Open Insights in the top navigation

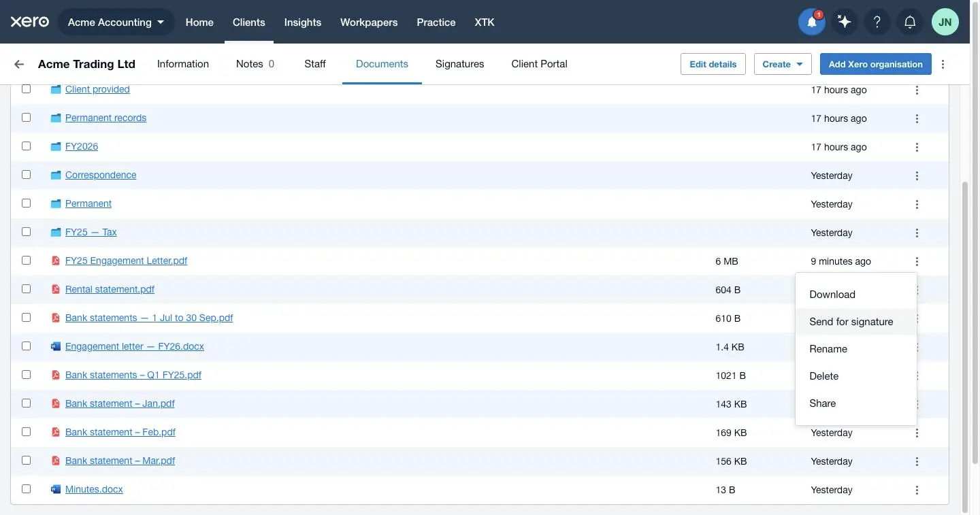(x=303, y=22)
